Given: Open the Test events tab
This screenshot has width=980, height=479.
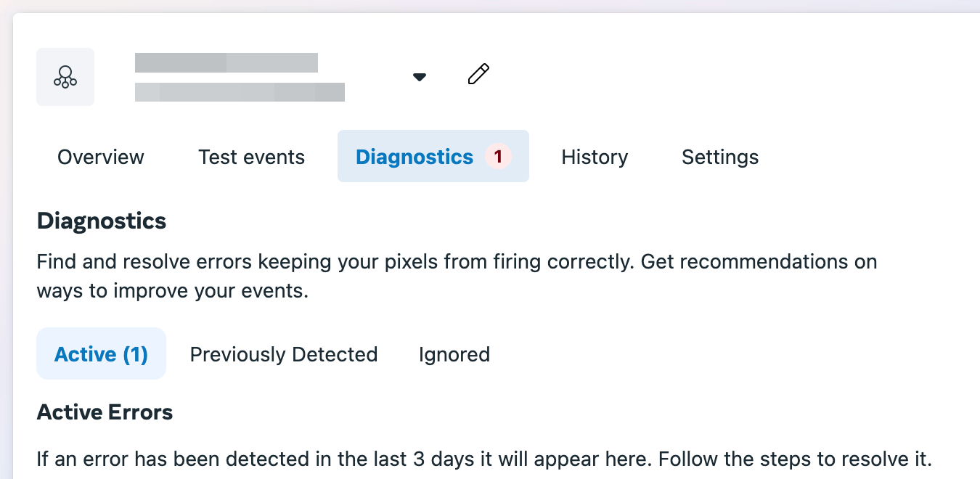Looking at the screenshot, I should tap(251, 156).
